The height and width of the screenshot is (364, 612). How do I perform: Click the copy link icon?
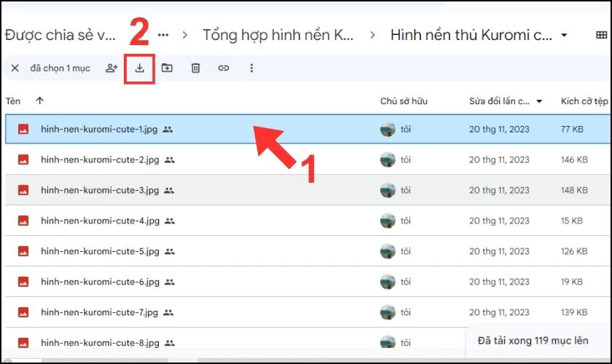(223, 68)
